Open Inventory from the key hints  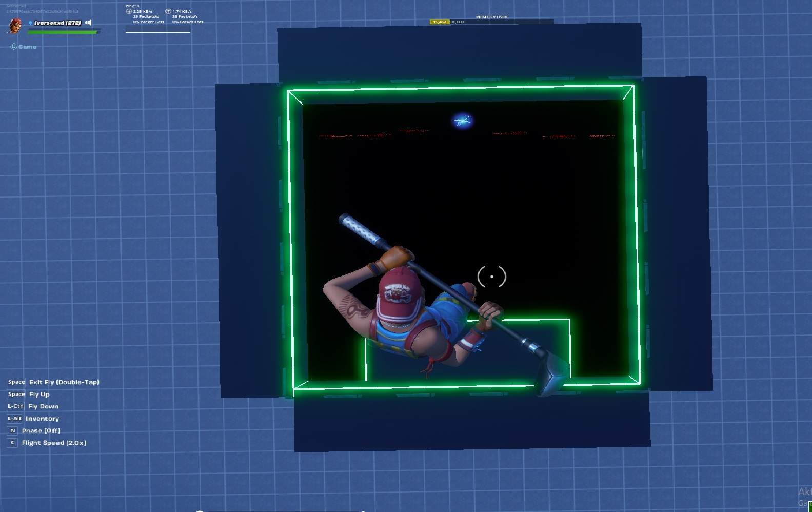[42, 419]
